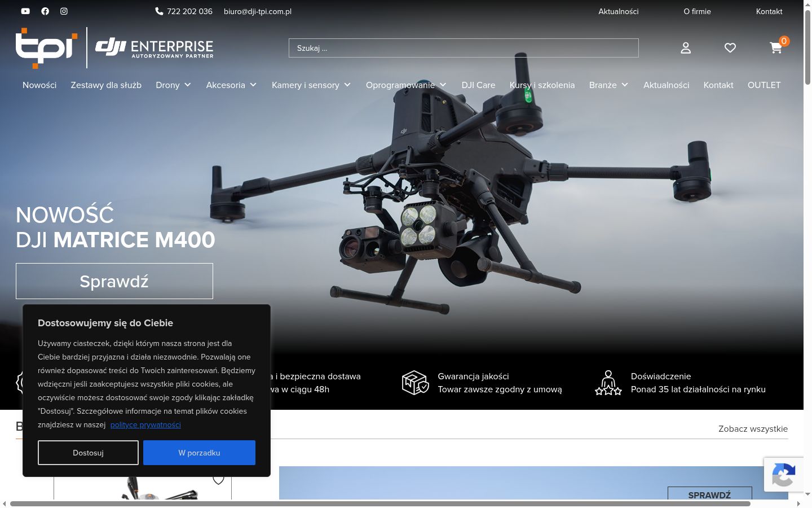Click Aktualności link in top bar

[619, 11]
